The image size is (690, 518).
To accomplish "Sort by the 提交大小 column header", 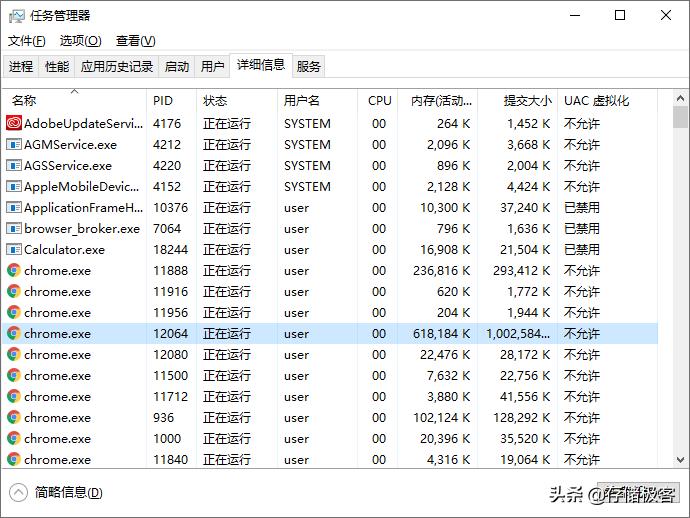I will point(518,100).
